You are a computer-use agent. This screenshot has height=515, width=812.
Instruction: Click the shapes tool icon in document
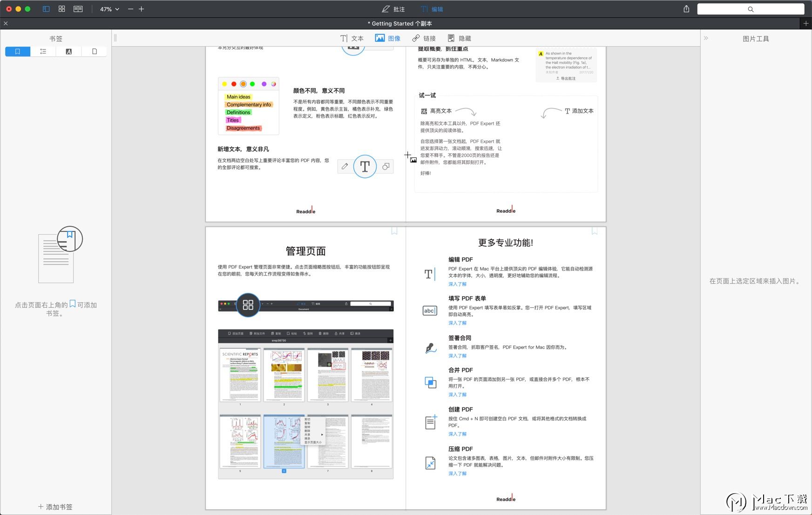[386, 166]
